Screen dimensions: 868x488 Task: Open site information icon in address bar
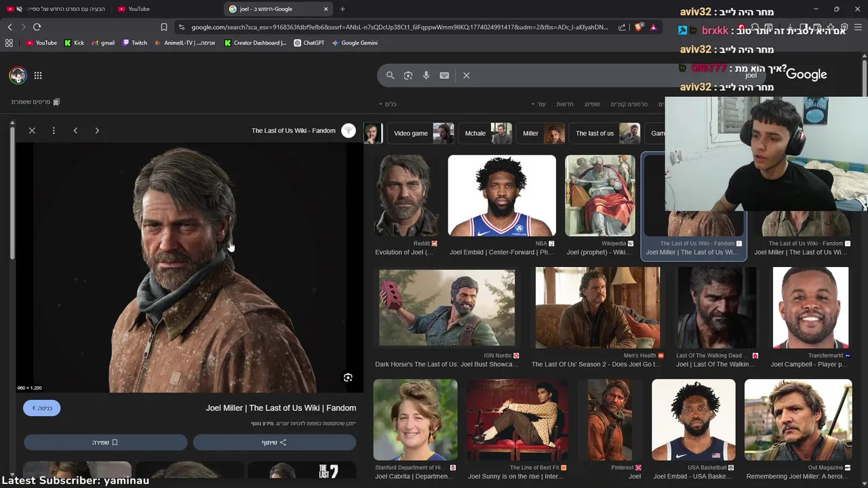181,27
